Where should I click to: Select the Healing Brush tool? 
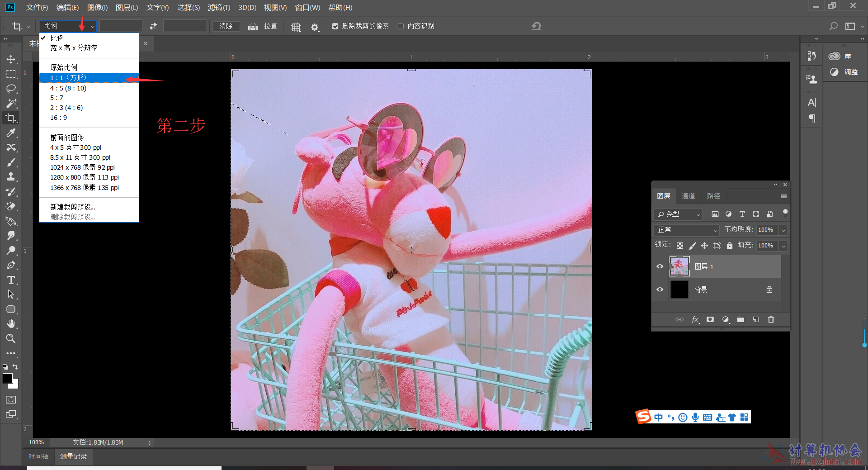(11, 147)
